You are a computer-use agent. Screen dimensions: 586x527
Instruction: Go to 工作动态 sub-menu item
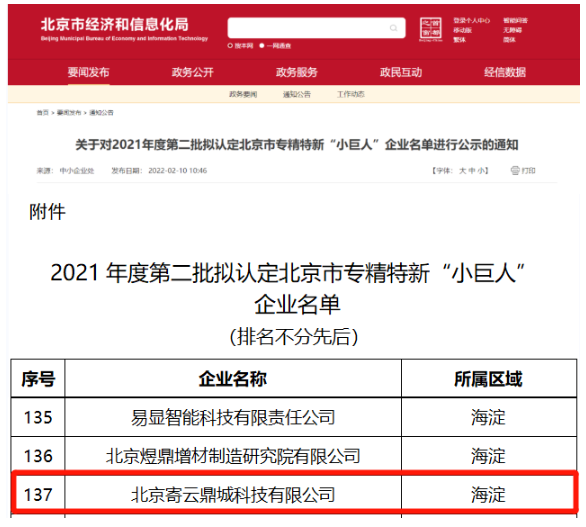[351, 95]
